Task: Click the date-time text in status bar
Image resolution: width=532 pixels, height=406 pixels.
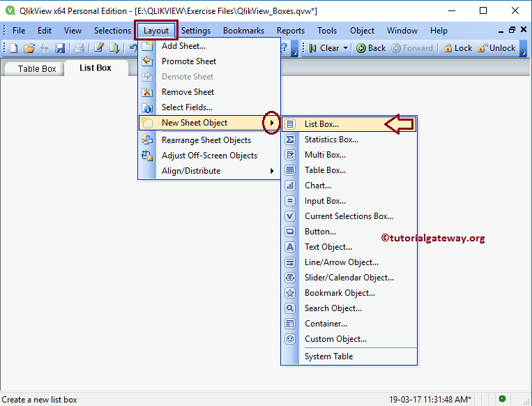Action: 430,400
